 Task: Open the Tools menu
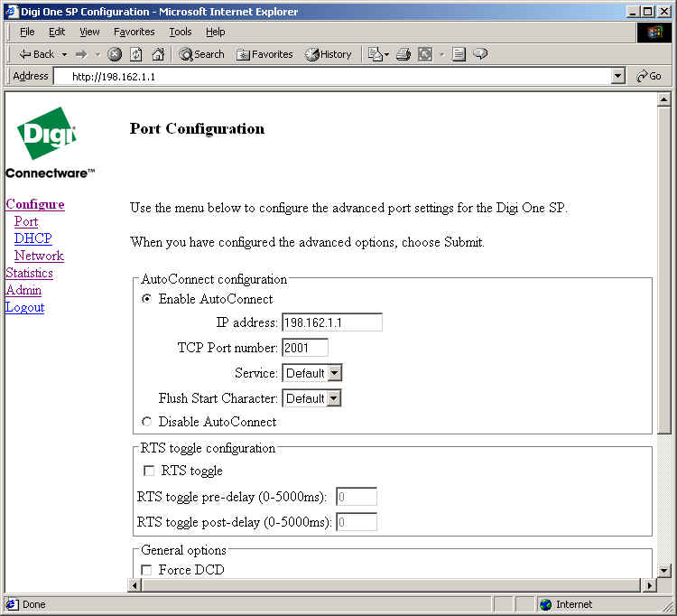point(181,32)
